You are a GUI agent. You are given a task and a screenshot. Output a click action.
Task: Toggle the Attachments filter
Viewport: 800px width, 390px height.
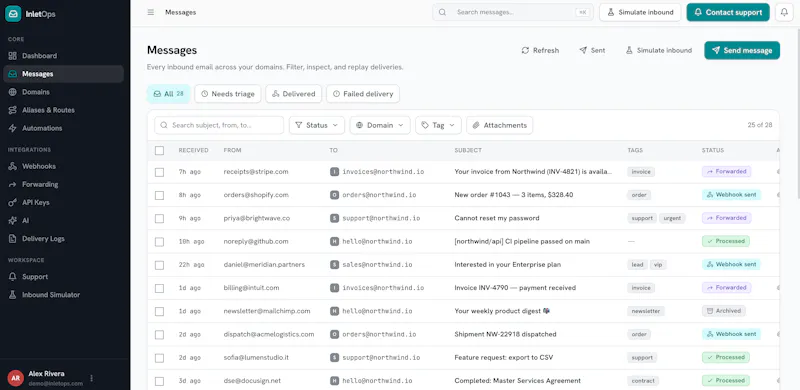pyautogui.click(x=499, y=125)
